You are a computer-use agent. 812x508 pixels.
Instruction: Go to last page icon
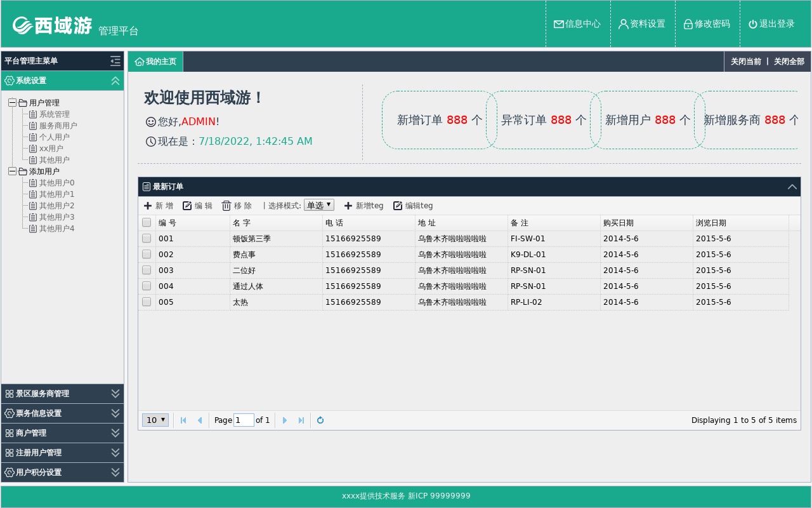[x=301, y=420]
